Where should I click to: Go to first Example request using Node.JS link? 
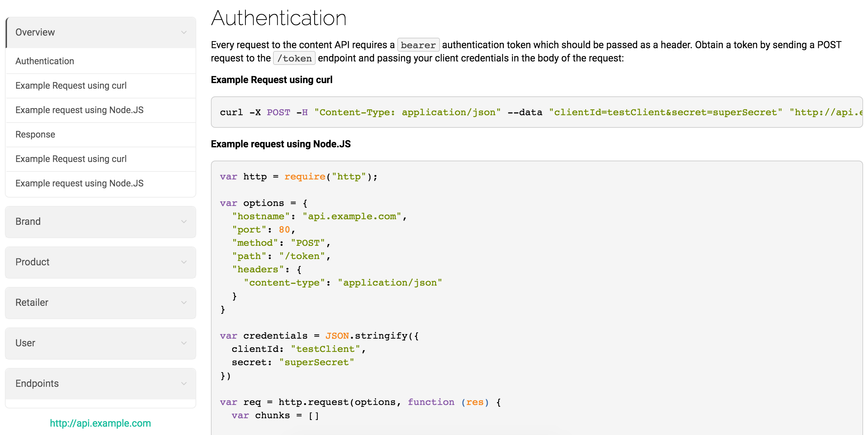tap(79, 110)
